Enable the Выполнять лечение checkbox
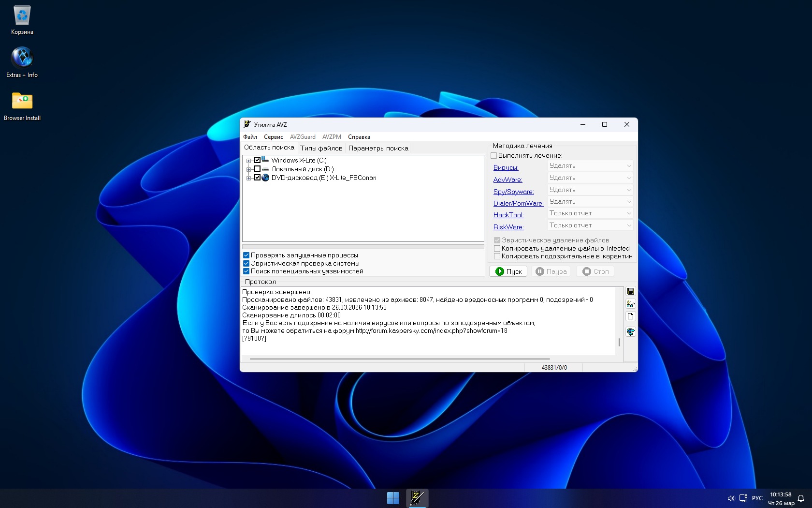This screenshot has width=812, height=508. tap(494, 156)
